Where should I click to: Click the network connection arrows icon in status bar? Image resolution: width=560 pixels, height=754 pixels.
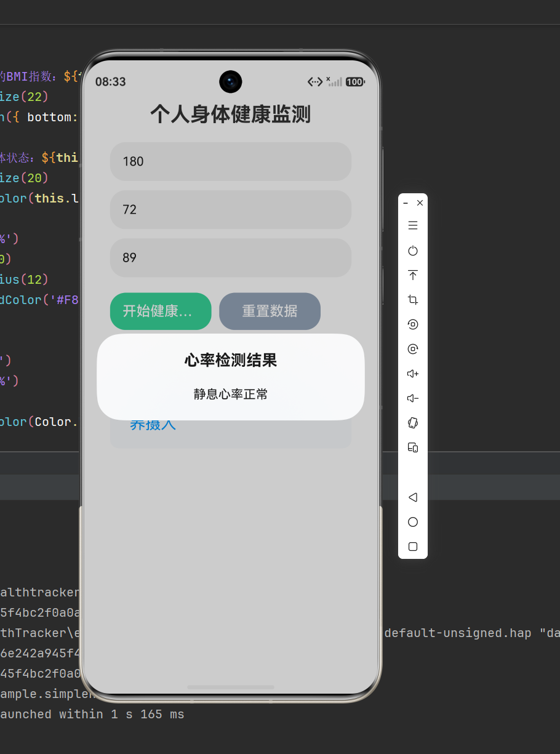[x=315, y=82]
